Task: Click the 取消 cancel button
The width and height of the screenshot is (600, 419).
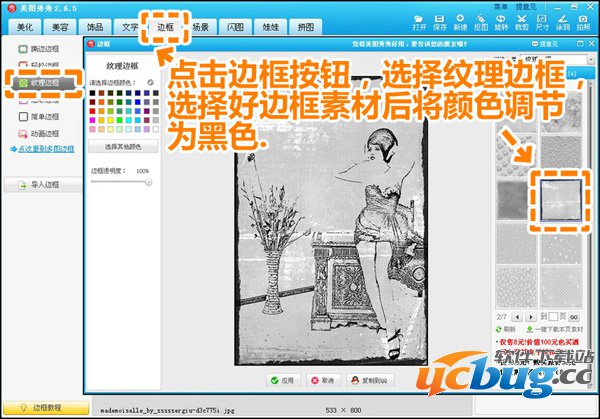Action: pos(323,380)
